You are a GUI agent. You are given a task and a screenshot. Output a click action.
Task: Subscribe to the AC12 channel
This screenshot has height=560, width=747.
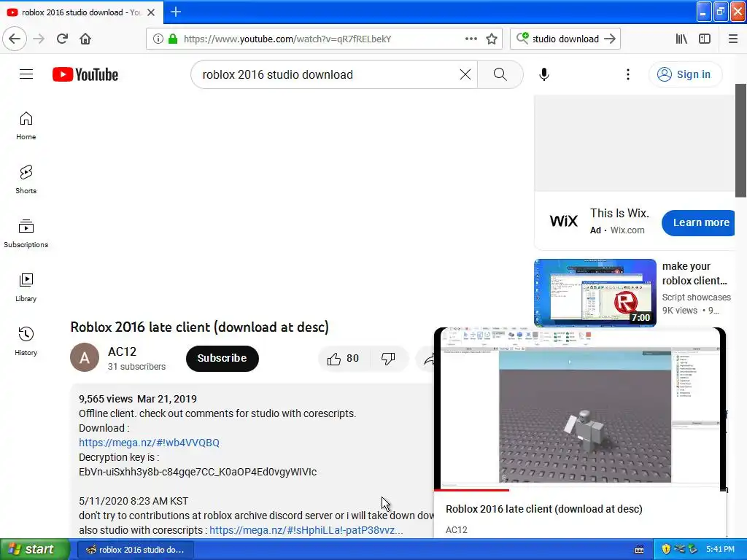222,358
